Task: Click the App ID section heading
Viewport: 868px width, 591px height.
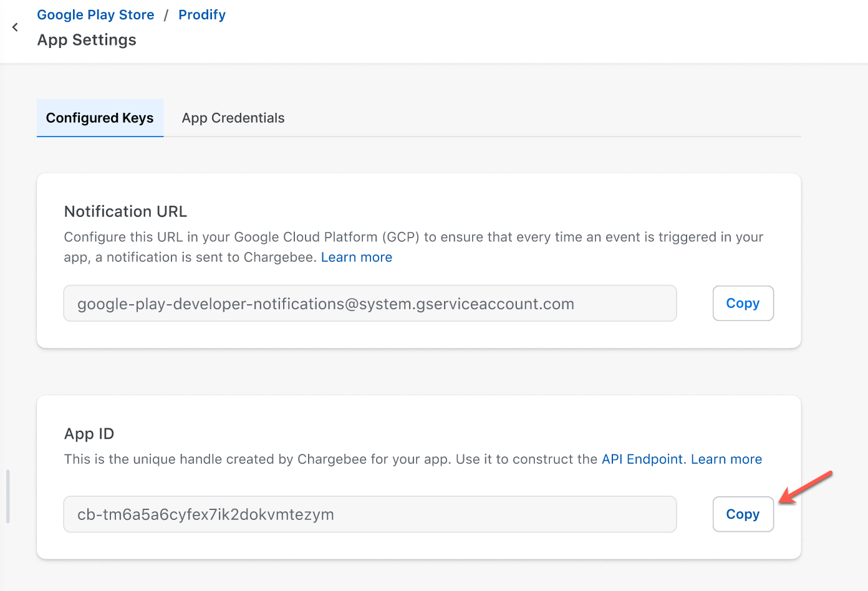Action: point(89,434)
